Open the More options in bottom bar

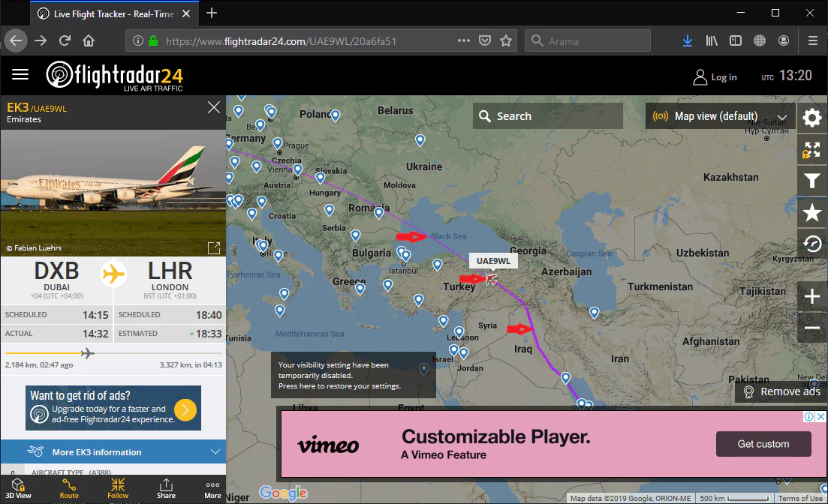pyautogui.click(x=212, y=487)
